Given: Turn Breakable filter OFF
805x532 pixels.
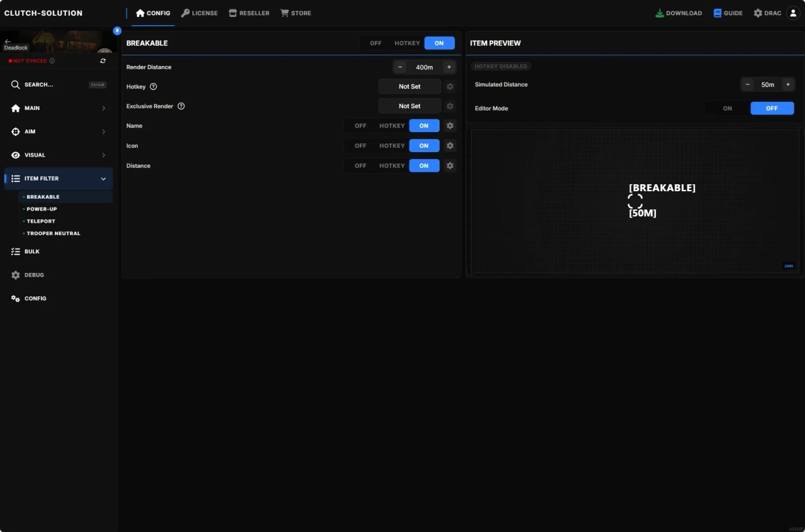Looking at the screenshot, I should point(375,43).
